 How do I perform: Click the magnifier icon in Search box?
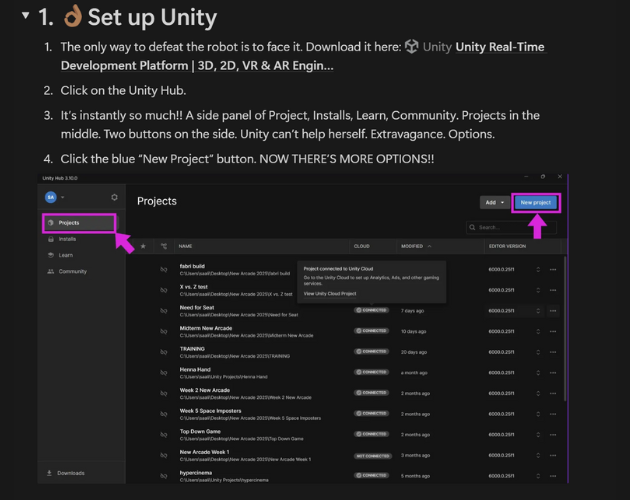click(472, 227)
